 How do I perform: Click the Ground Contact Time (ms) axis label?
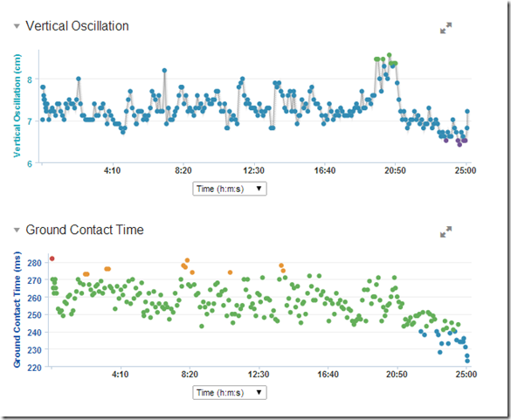17,309
